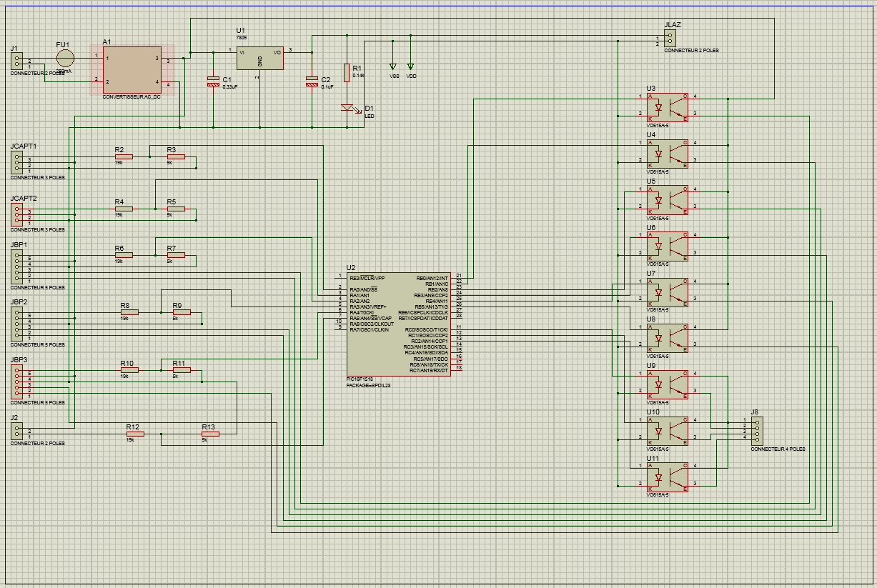This screenshot has width=877, height=588.
Task: Select the U2 PIC microcontroller body
Action: pyautogui.click(x=399, y=324)
